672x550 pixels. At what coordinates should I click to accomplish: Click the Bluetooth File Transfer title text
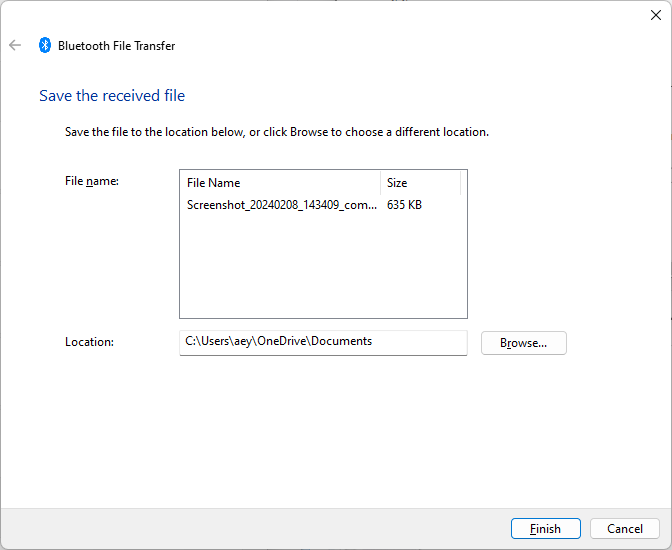coord(117,46)
